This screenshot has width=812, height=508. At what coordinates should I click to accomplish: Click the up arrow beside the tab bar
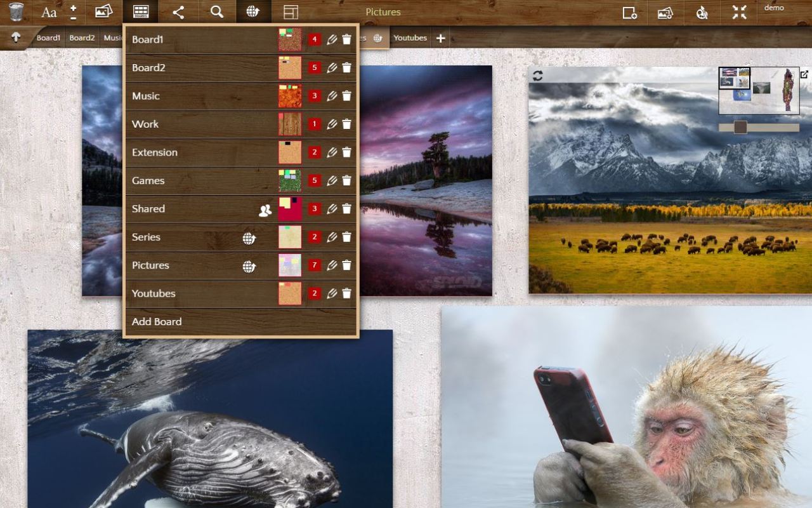16,37
